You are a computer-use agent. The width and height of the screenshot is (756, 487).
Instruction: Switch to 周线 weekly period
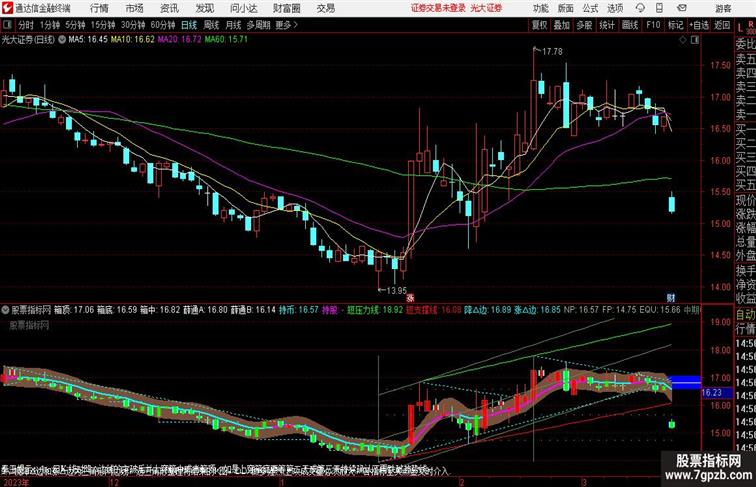[x=211, y=25]
